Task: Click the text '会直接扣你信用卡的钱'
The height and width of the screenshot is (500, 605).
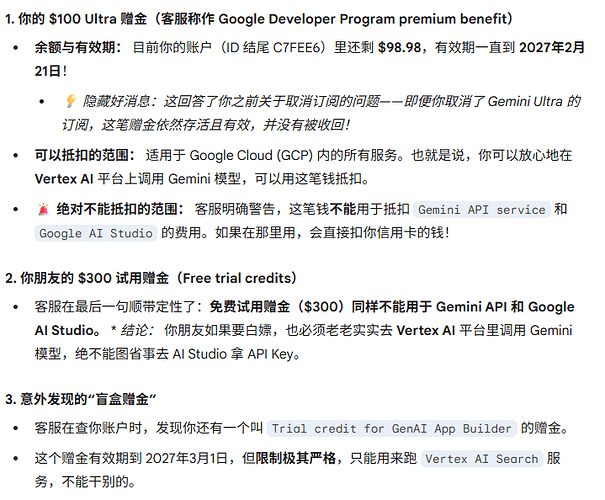Action: point(377,233)
